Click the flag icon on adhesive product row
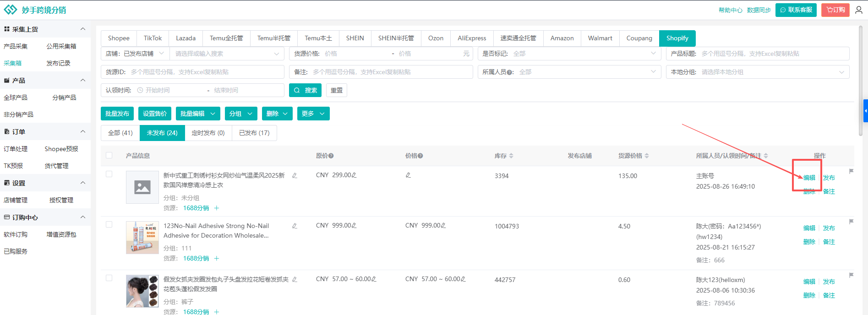 point(851,222)
